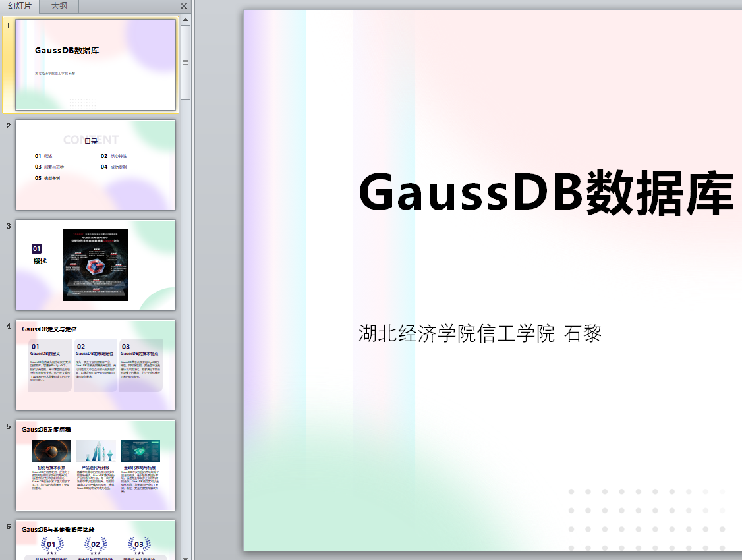Click the thumbnail pane scrollbar thumb
The image size is (742, 560).
[186, 62]
